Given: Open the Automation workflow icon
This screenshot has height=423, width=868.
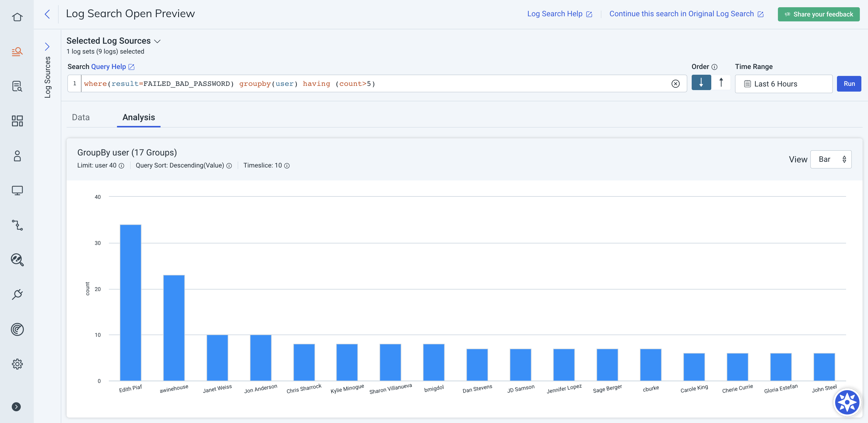Looking at the screenshot, I should click(17, 225).
